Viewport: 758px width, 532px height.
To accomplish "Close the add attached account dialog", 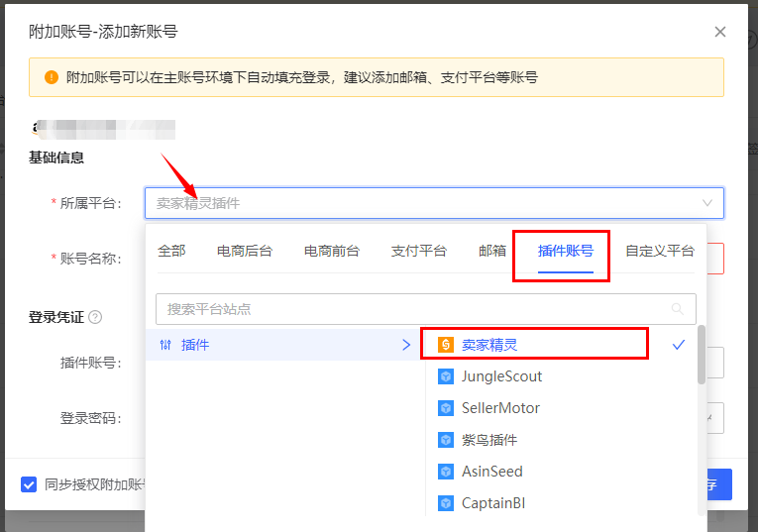I will tap(720, 32).
